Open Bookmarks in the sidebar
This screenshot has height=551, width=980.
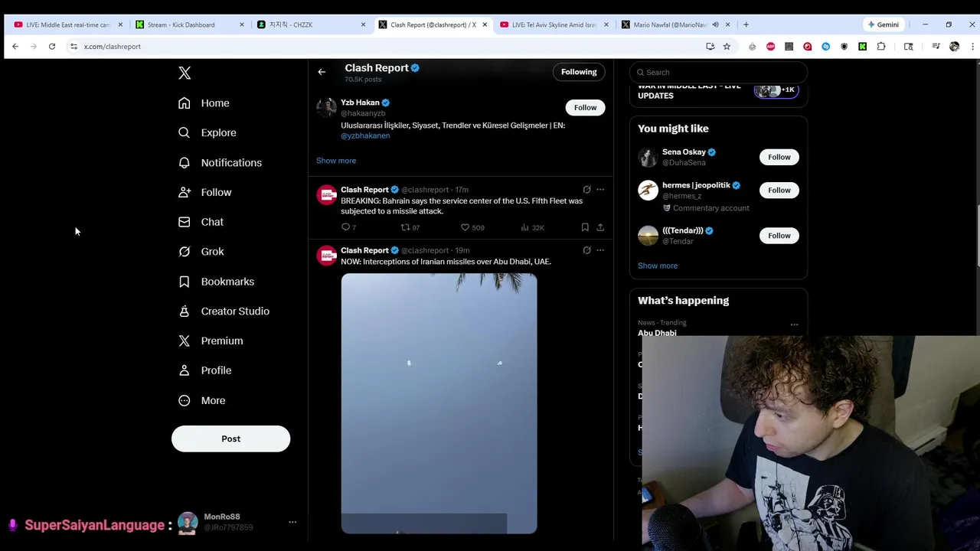pos(216,282)
